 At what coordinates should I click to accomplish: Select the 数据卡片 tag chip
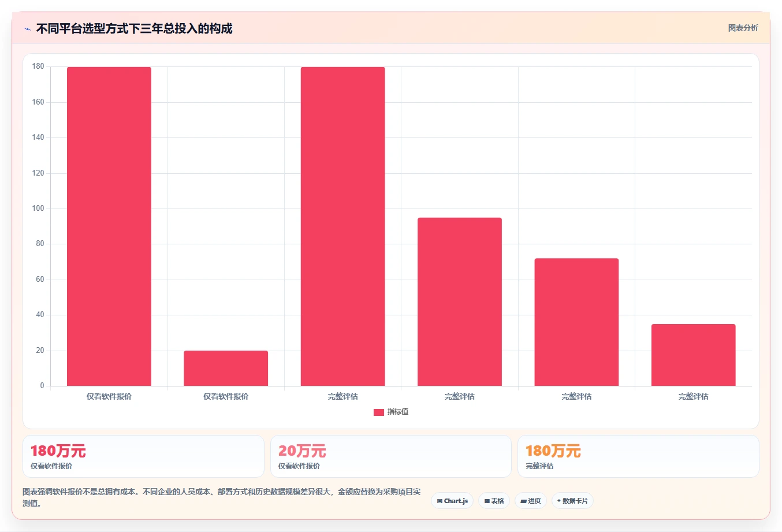[x=572, y=501]
